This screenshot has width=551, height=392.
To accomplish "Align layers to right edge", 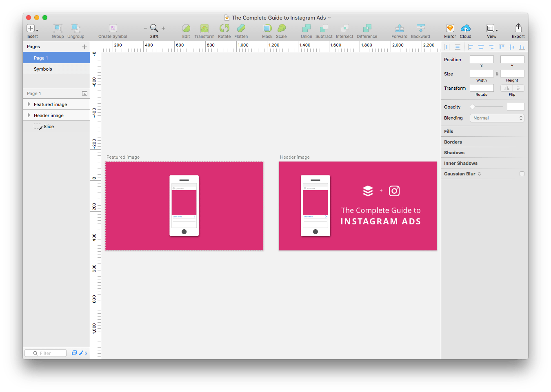I will 492,47.
